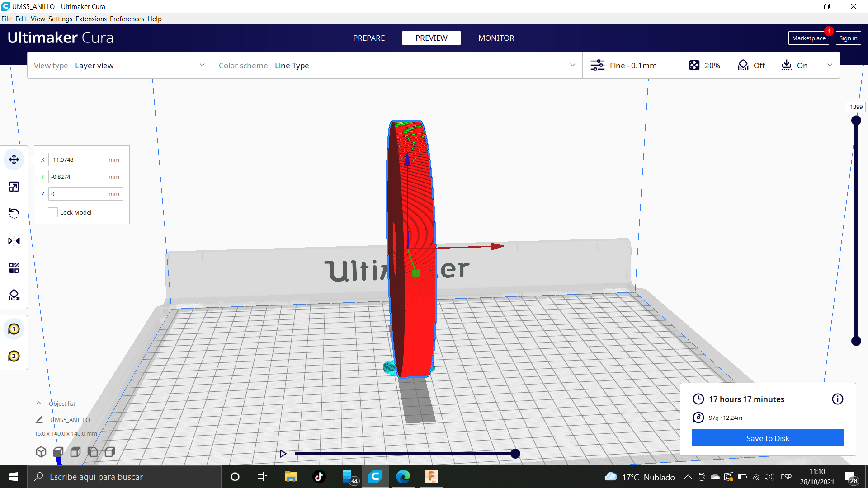Open the View type dropdown

point(119,66)
